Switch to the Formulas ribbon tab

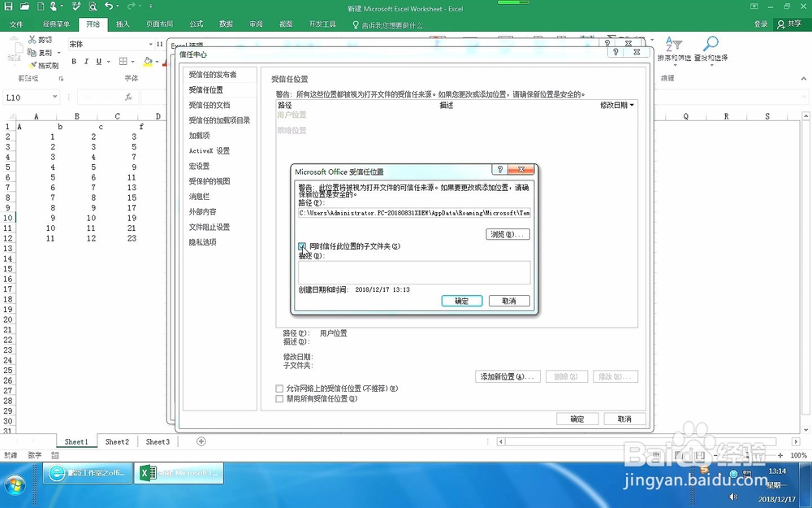[197, 24]
